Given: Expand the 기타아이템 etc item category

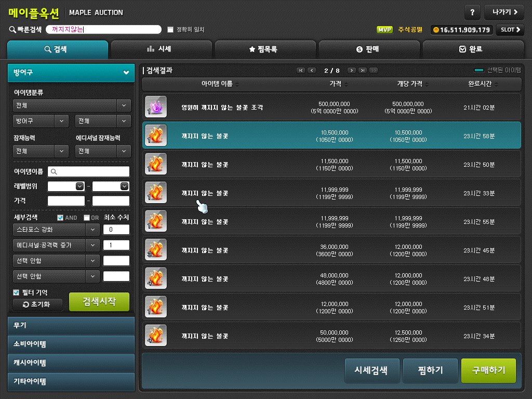Looking at the screenshot, I should point(71,382).
